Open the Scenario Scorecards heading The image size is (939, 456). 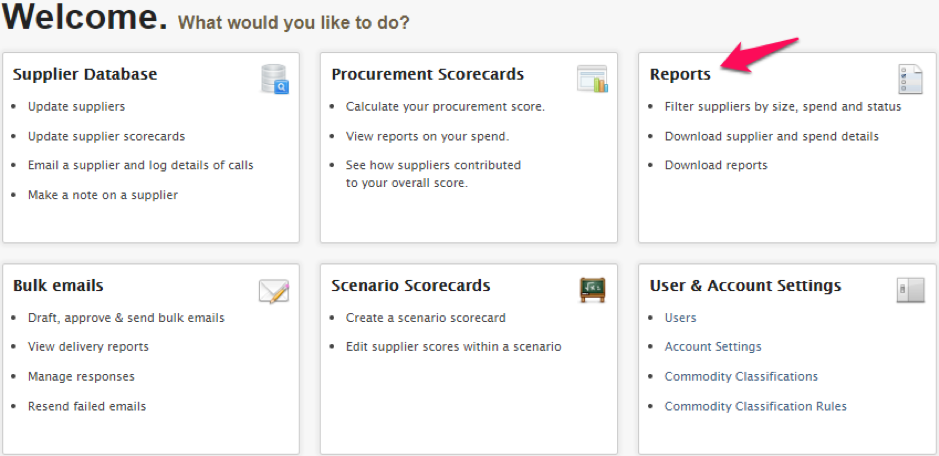tap(411, 285)
